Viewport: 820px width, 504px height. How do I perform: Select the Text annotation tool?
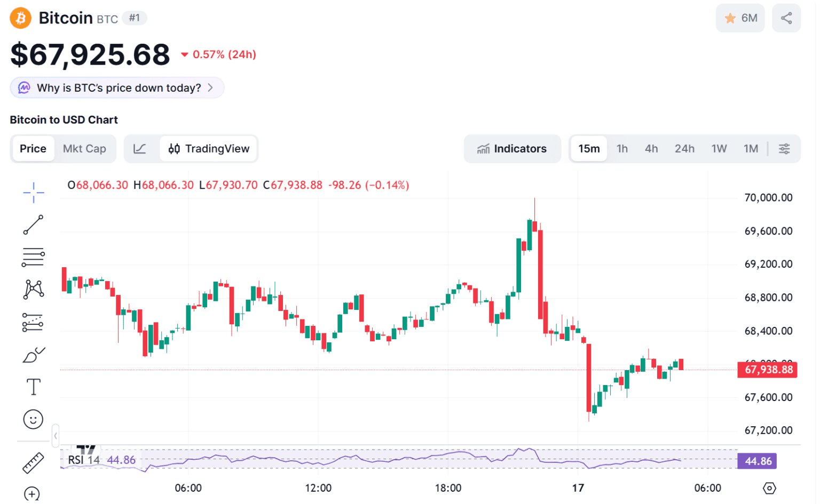click(x=33, y=387)
